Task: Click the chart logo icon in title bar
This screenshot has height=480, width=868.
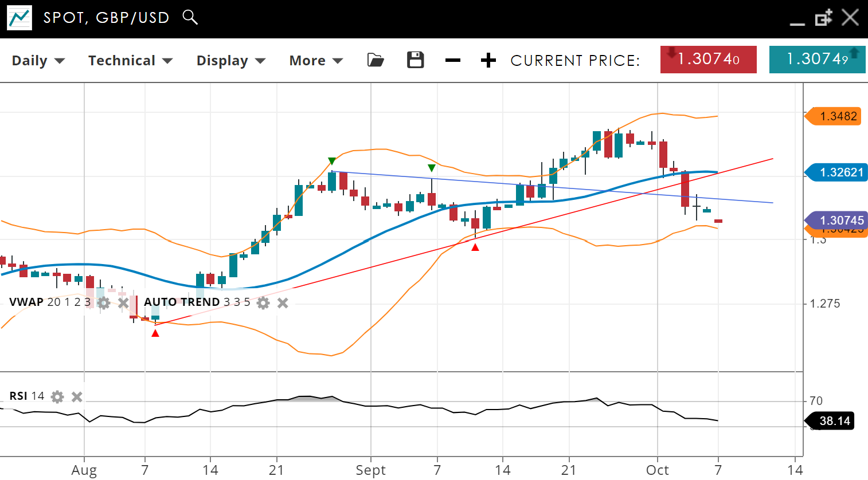Action: [x=19, y=18]
